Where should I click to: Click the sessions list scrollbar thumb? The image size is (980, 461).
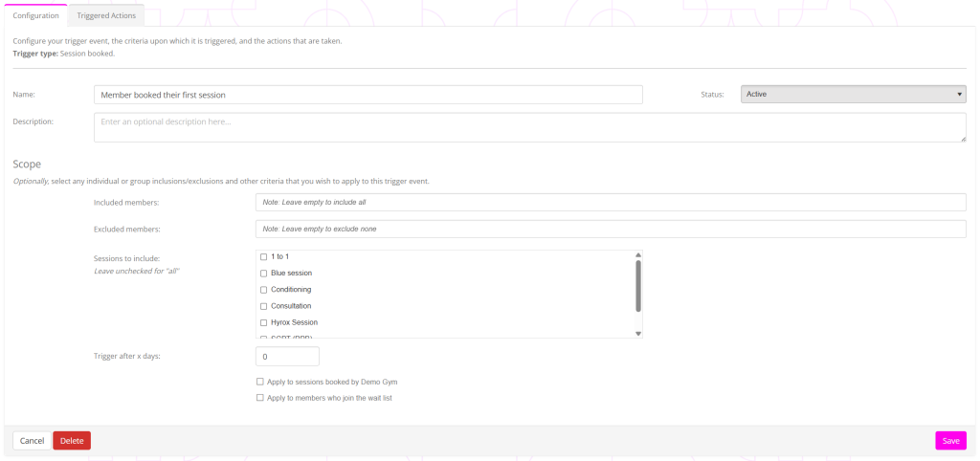click(x=638, y=285)
